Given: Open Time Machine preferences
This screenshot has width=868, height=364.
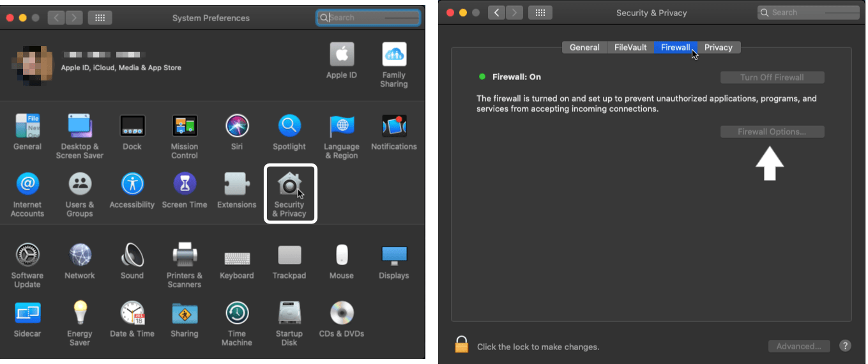Looking at the screenshot, I should tap(237, 324).
